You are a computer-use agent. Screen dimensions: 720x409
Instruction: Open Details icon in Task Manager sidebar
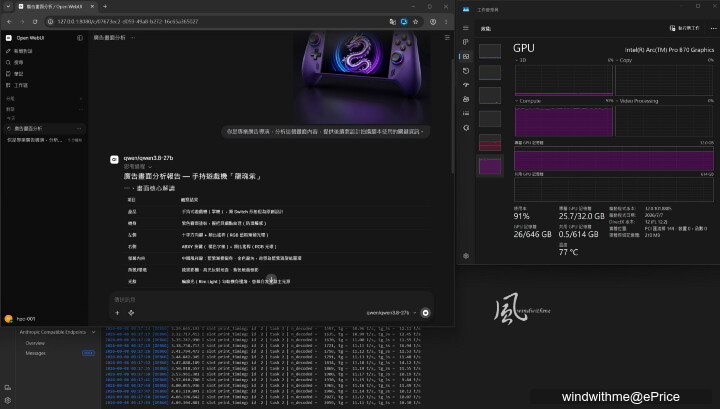click(x=466, y=113)
